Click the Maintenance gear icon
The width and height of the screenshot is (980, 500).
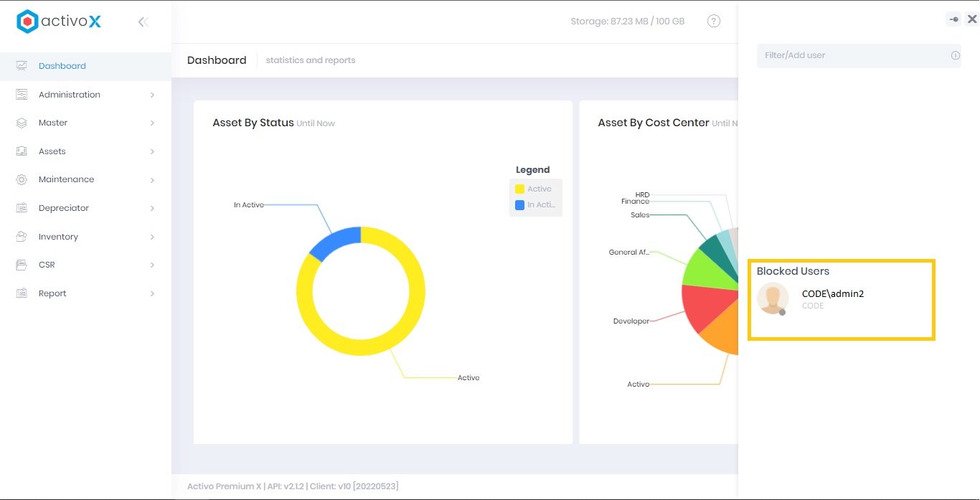tap(22, 179)
